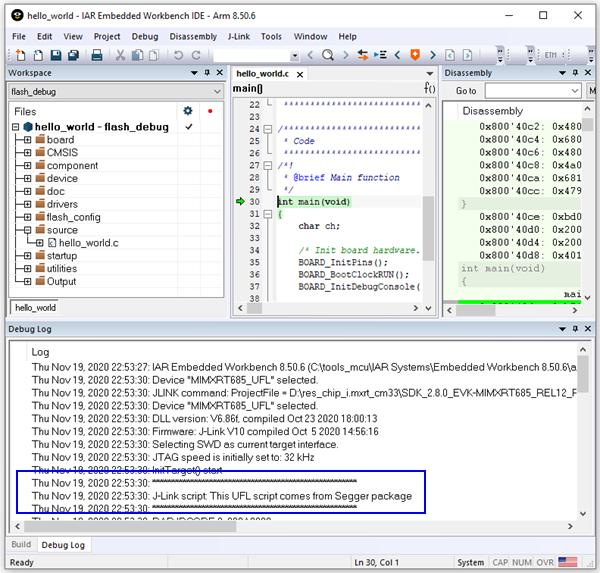Open the toolbar search combo dropdown

click(294, 56)
